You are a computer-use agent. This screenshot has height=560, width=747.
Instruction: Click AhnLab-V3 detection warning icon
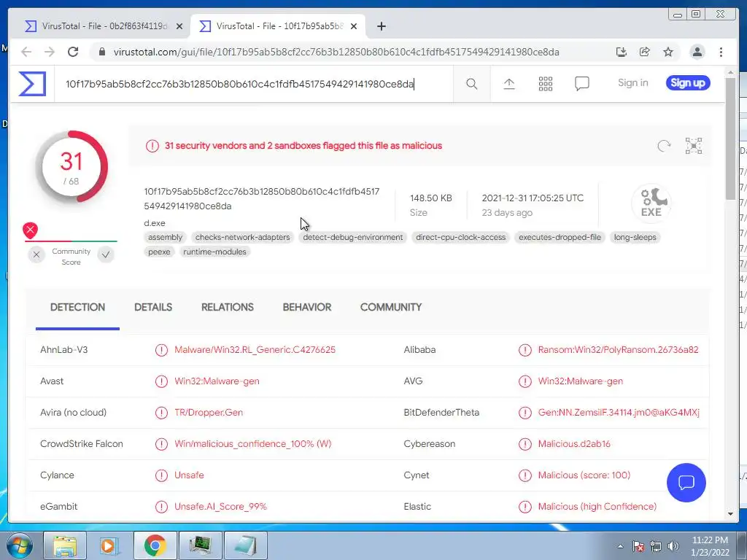tap(161, 350)
